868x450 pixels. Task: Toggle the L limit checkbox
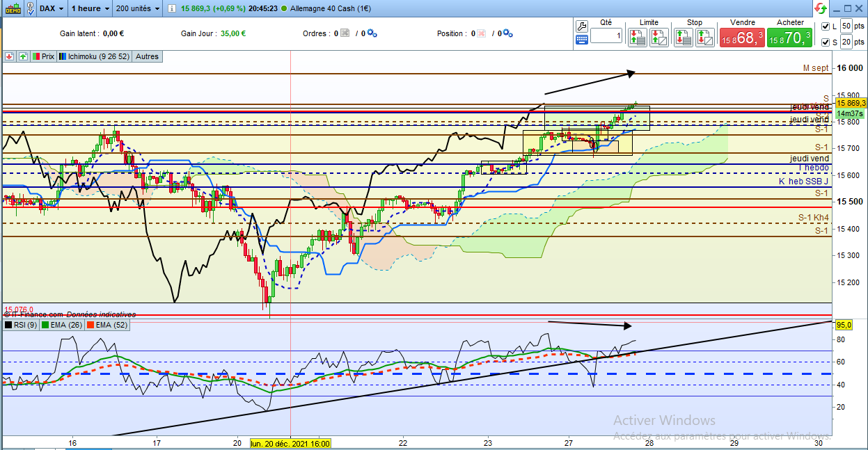[x=826, y=26]
